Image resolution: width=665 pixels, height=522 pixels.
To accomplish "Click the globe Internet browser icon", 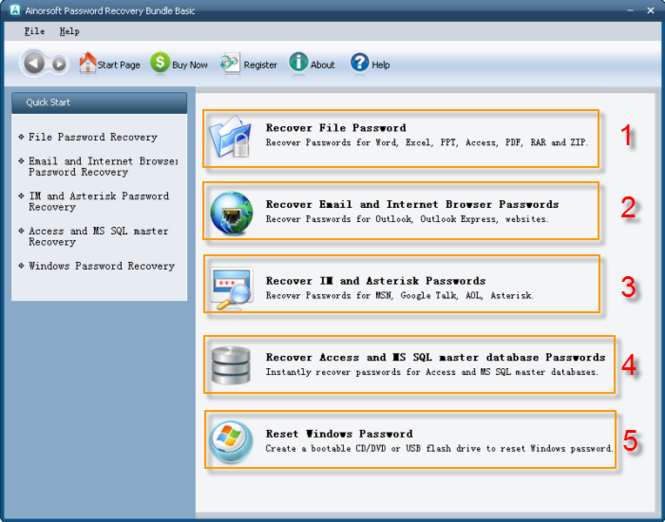I will coord(232,213).
